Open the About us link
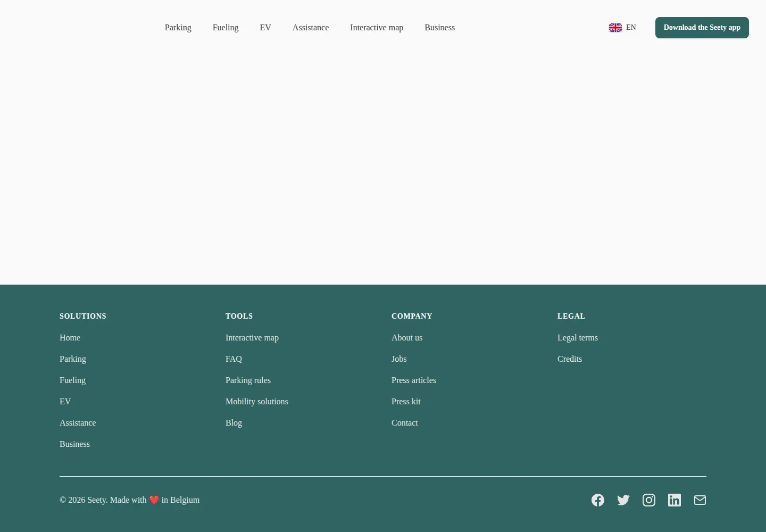This screenshot has height=532, width=766. (x=407, y=338)
